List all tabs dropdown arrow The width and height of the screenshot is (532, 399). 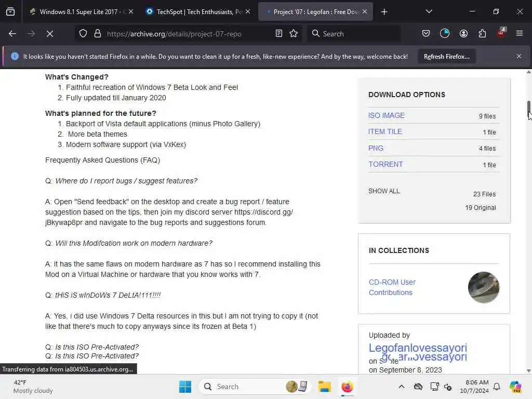[429, 11]
